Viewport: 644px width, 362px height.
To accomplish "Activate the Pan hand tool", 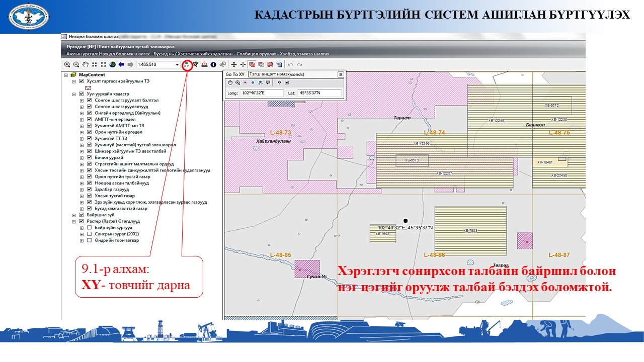I will click(x=86, y=65).
